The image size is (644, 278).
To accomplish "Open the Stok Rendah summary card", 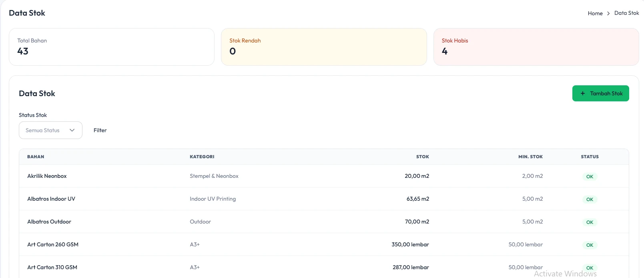I will point(324,47).
